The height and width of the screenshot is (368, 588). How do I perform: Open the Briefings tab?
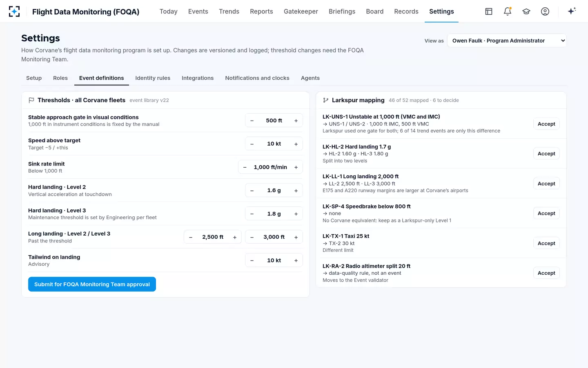342,11
